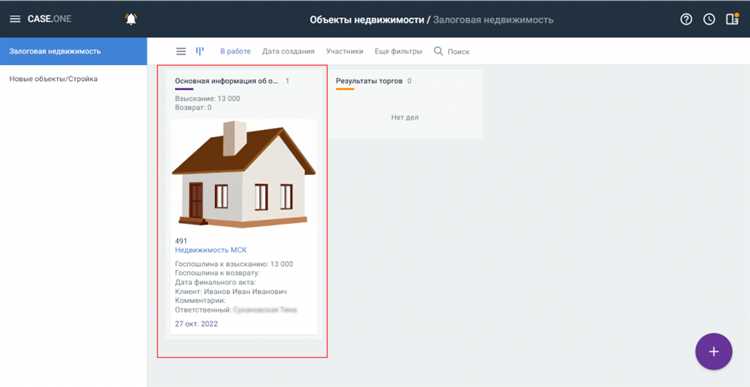
Task: Click the Поиск search field
Action: pyautogui.click(x=459, y=52)
